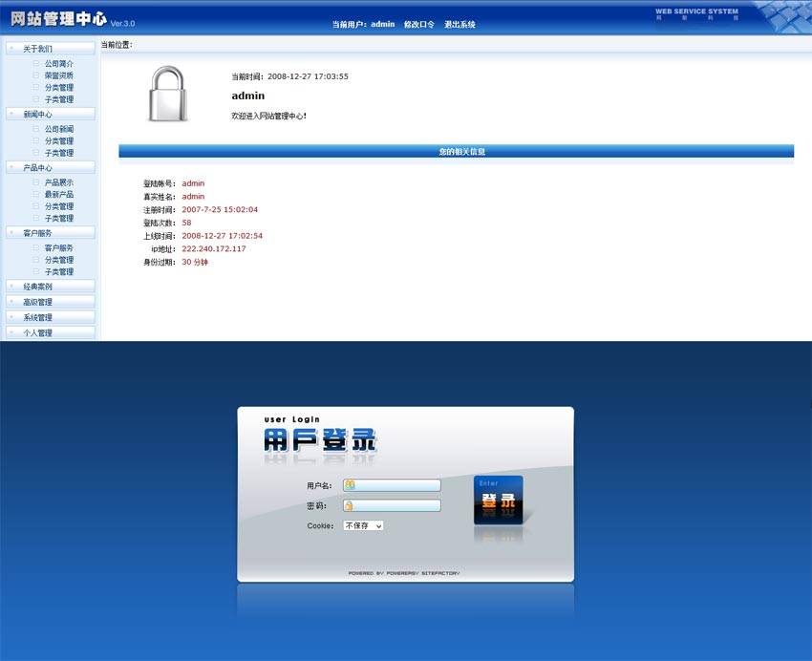The height and width of the screenshot is (661, 812).
Task: Expand the 系统管理 sidebar section
Action: coord(50,317)
